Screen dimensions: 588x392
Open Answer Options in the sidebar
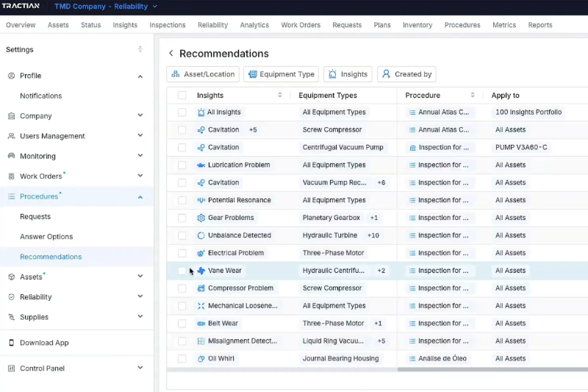coord(46,237)
